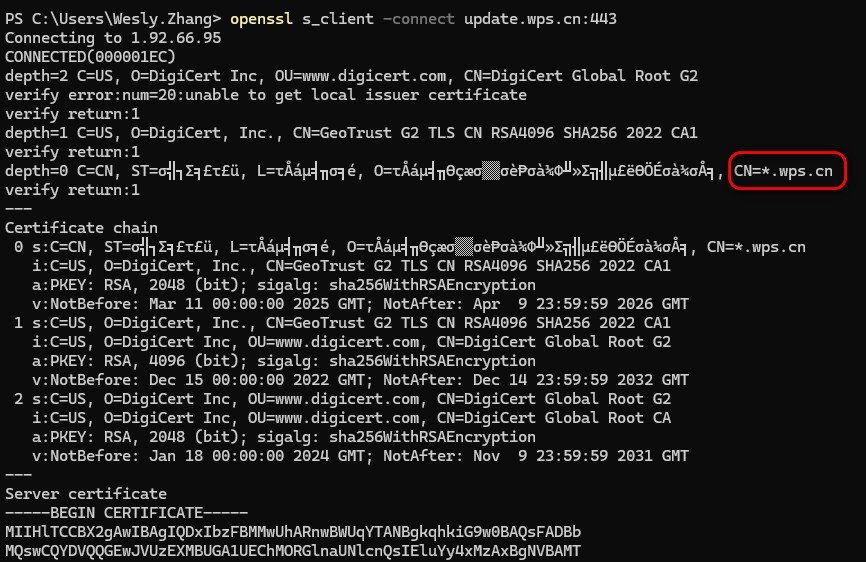Viewport: 866px width, 562px height.
Task: Click the NotAfter Apr 9 2026 validity line
Action: [360, 304]
